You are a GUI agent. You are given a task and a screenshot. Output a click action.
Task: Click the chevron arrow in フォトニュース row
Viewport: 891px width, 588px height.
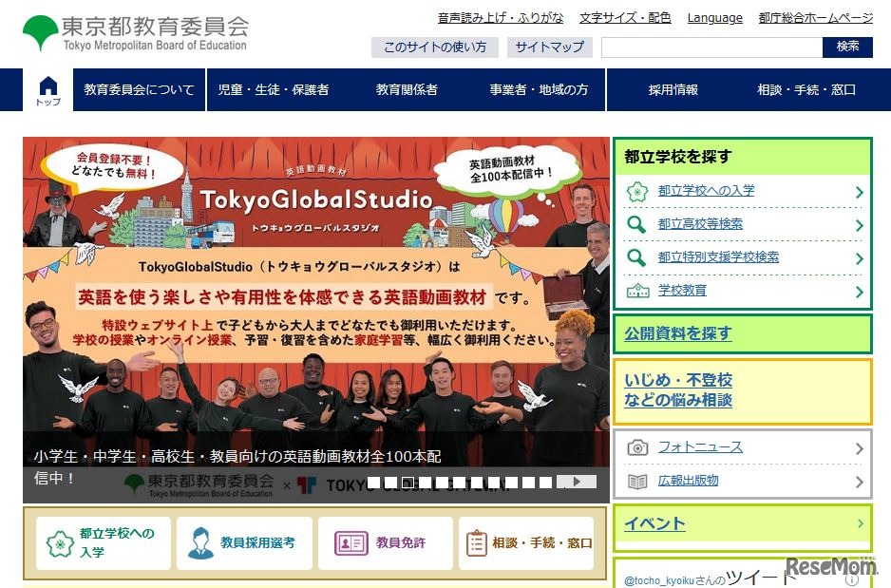(x=859, y=448)
